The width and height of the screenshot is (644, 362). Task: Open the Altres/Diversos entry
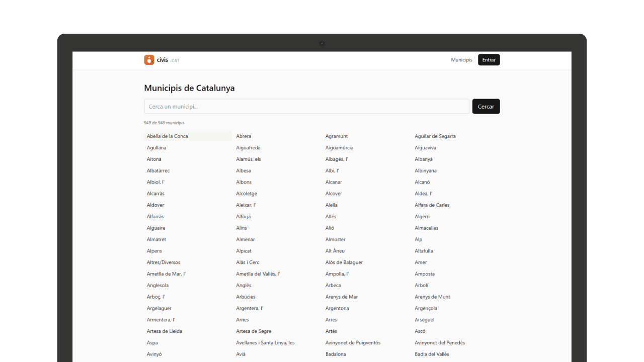coord(164,262)
